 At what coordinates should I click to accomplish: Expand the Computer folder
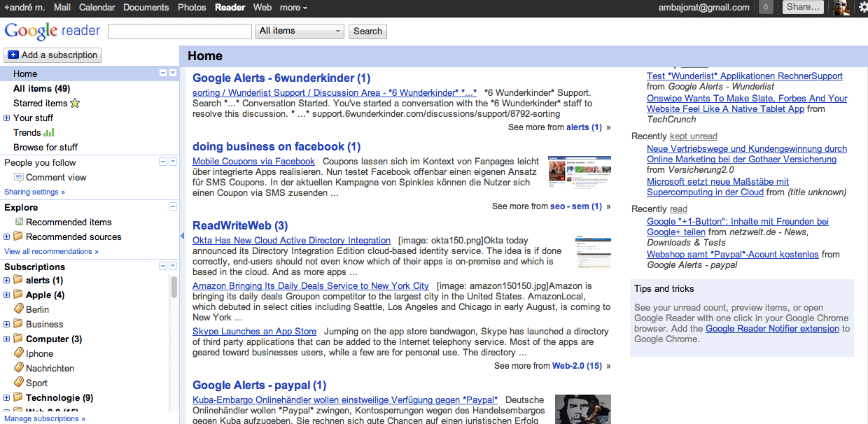click(7, 339)
